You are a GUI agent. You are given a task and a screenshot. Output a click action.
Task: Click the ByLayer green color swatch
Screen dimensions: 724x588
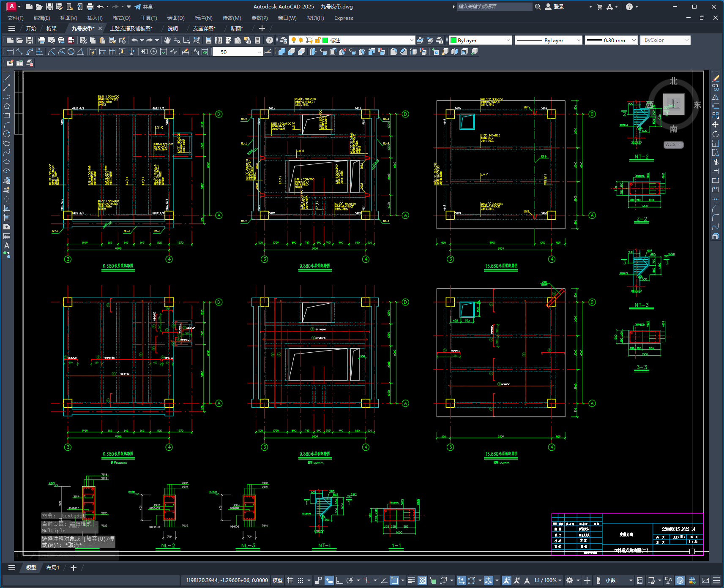454,40
